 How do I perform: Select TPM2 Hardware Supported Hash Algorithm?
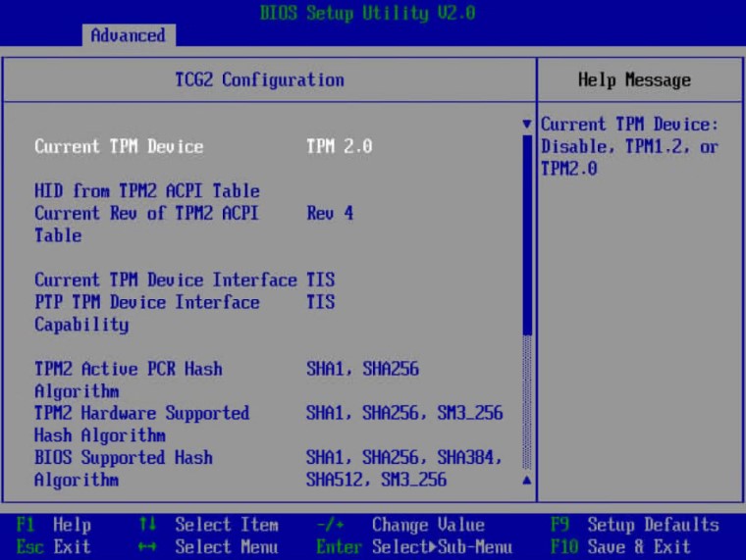141,424
